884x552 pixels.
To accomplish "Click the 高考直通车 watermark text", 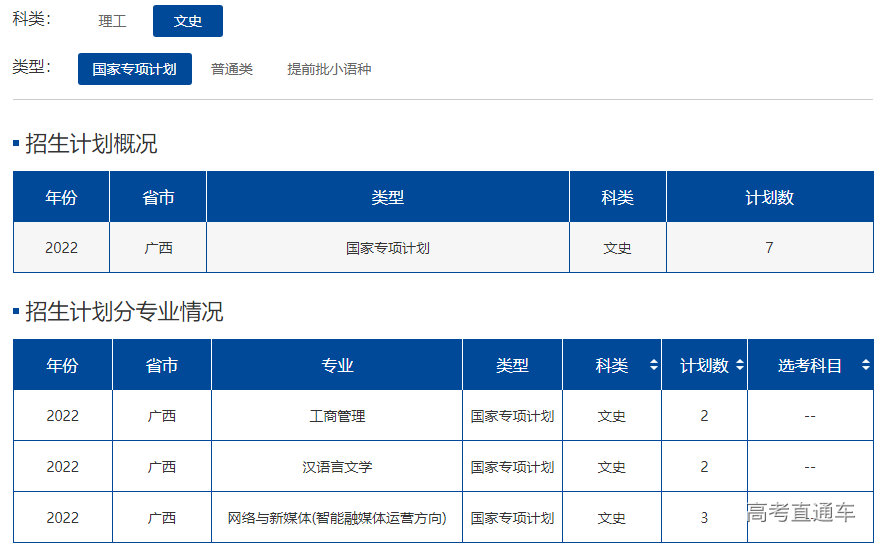I will 800,513.
